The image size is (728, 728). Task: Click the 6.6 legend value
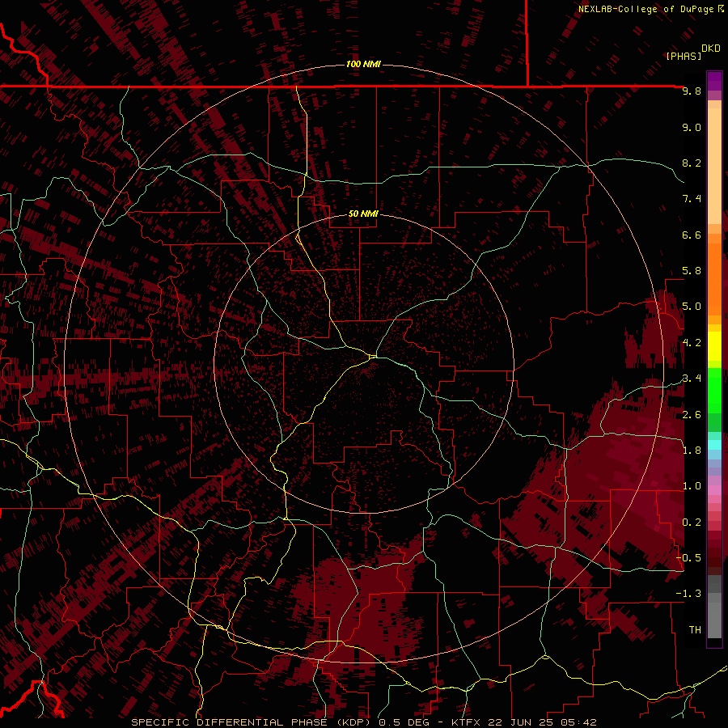(x=692, y=235)
